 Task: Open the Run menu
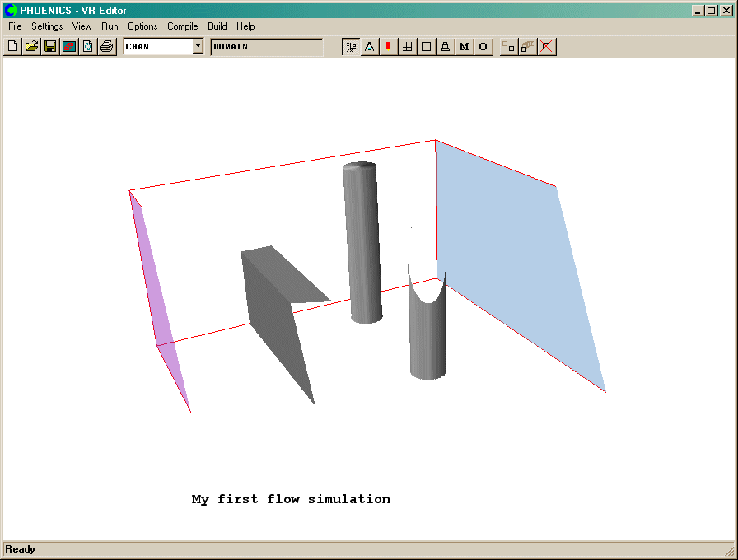(110, 26)
